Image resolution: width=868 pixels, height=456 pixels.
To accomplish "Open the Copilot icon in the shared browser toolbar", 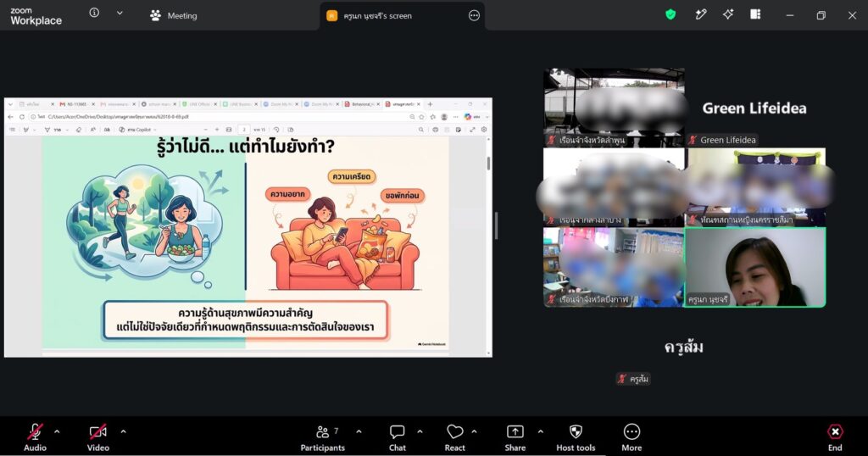I will point(468,117).
